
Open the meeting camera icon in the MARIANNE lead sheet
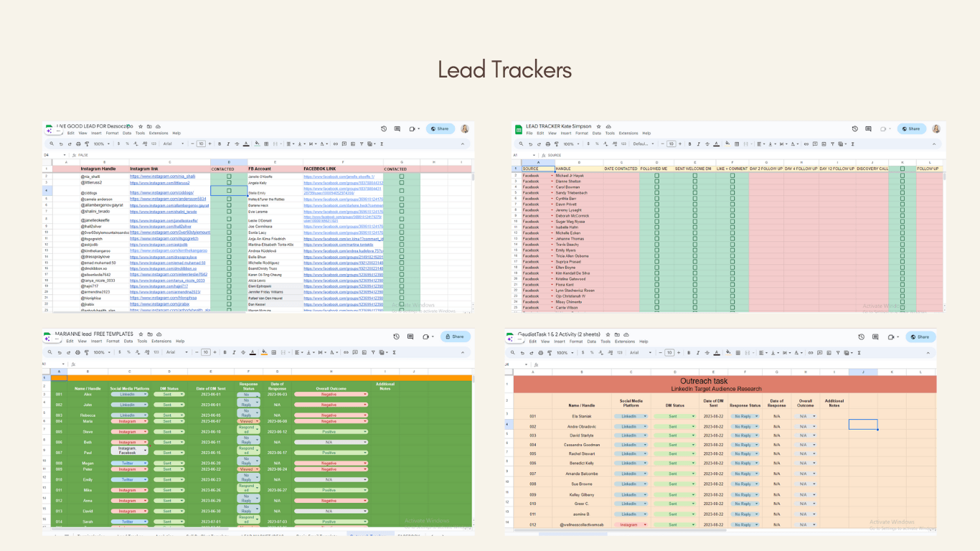click(x=425, y=336)
